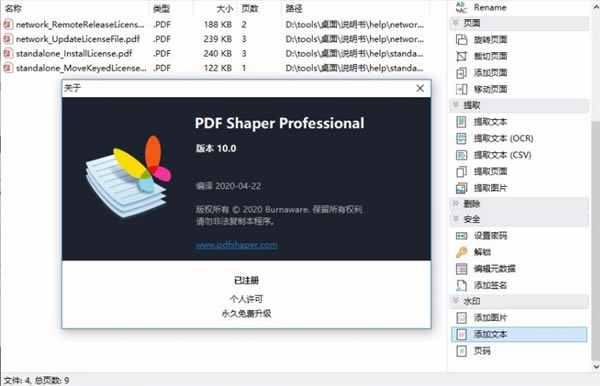Click the Rename tool icon
The image size is (600, 386).
pos(461,7)
